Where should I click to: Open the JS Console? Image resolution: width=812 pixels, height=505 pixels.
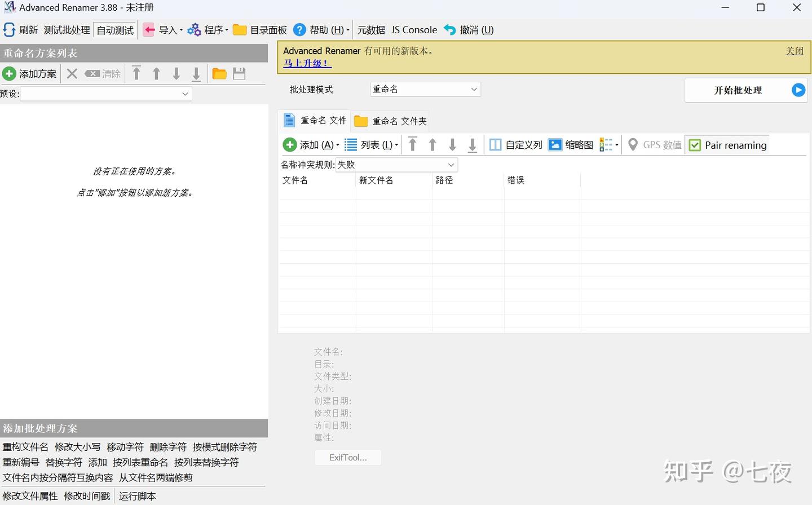[x=414, y=30]
